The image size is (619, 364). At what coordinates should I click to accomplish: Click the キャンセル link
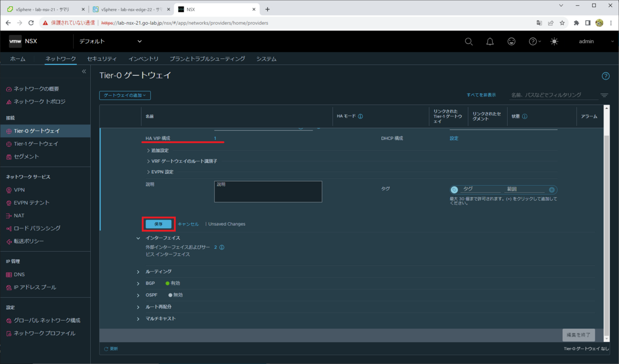click(x=188, y=224)
